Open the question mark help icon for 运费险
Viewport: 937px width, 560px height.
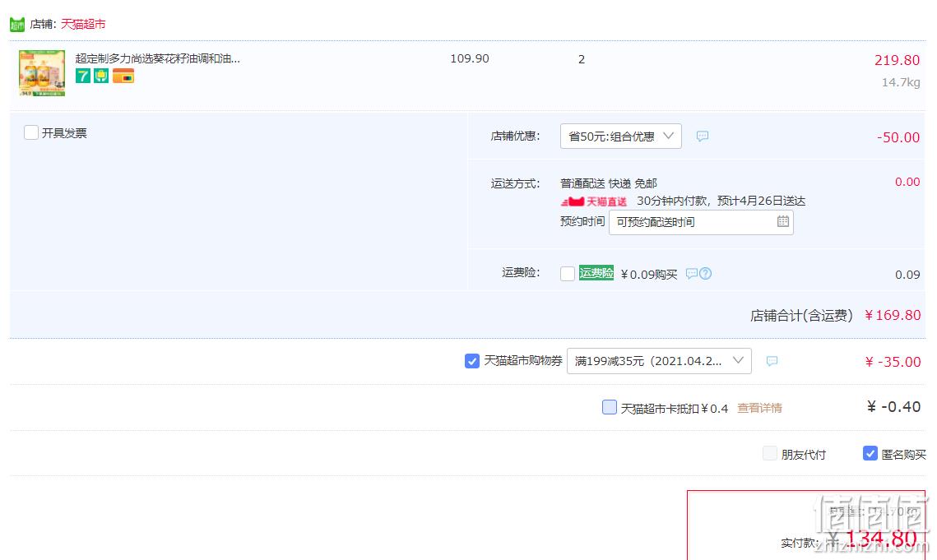[706, 274]
